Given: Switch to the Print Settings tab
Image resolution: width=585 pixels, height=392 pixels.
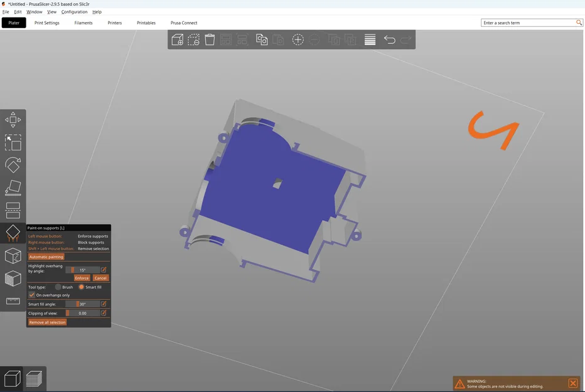Looking at the screenshot, I should pyautogui.click(x=47, y=23).
